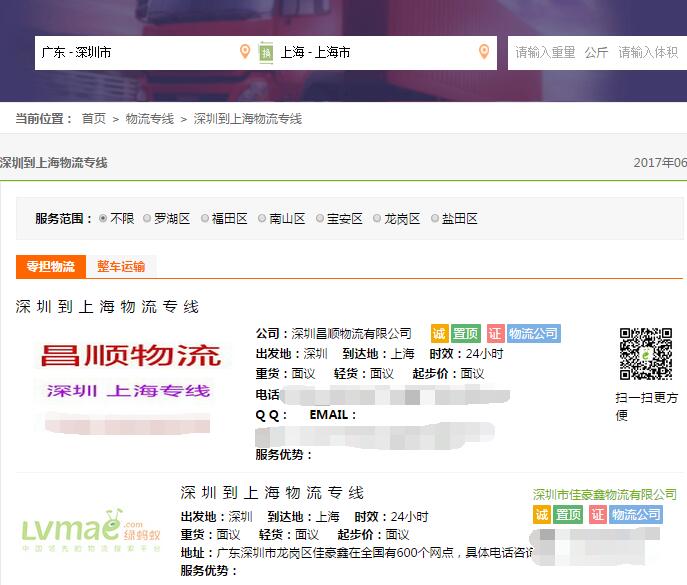Screen dimensions: 687x585
Task: Open company link 深圳昌顺物流有限公司
Action: click(351, 334)
